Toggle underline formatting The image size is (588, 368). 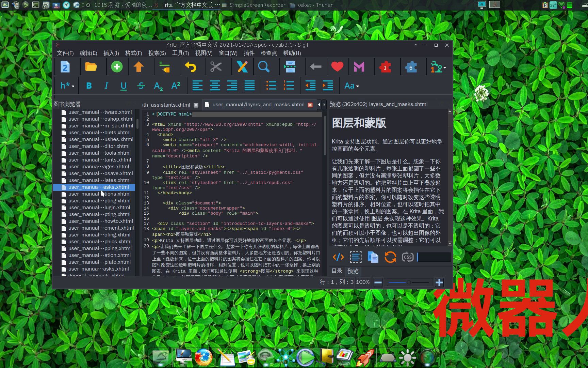pos(124,86)
